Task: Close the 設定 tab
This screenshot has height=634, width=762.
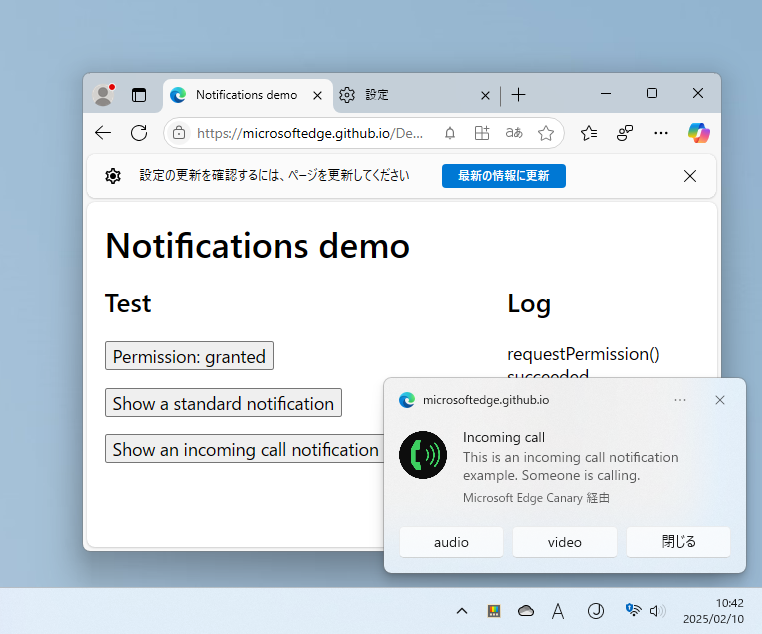Action: [485, 95]
